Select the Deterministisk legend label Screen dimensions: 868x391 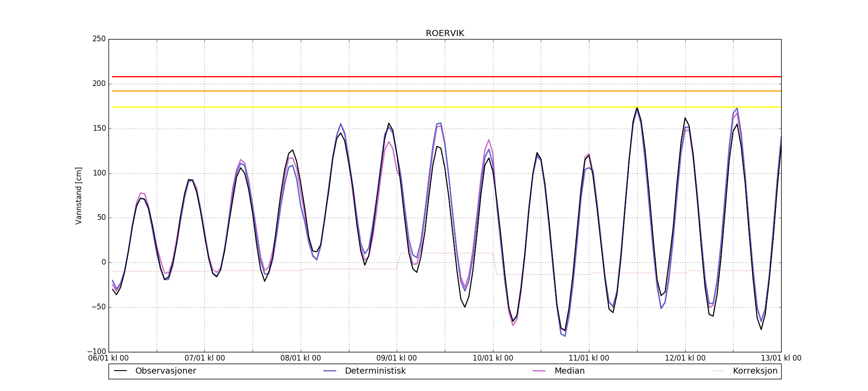(375, 371)
